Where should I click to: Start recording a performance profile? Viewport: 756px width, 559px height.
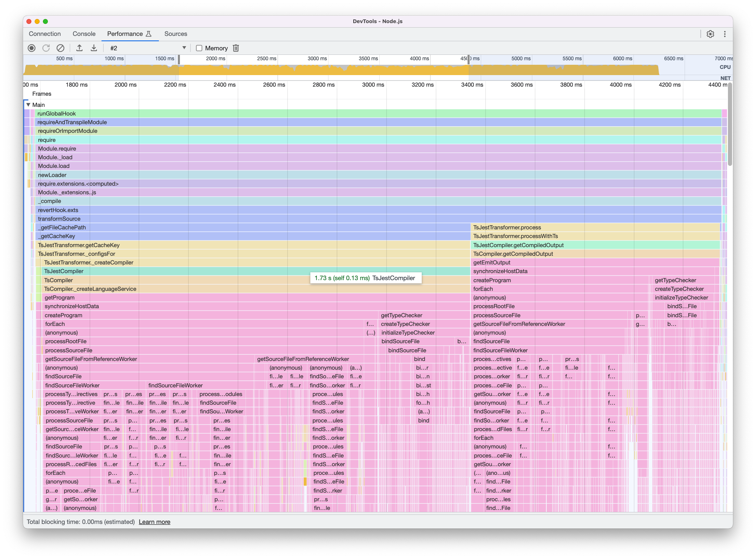pyautogui.click(x=31, y=48)
